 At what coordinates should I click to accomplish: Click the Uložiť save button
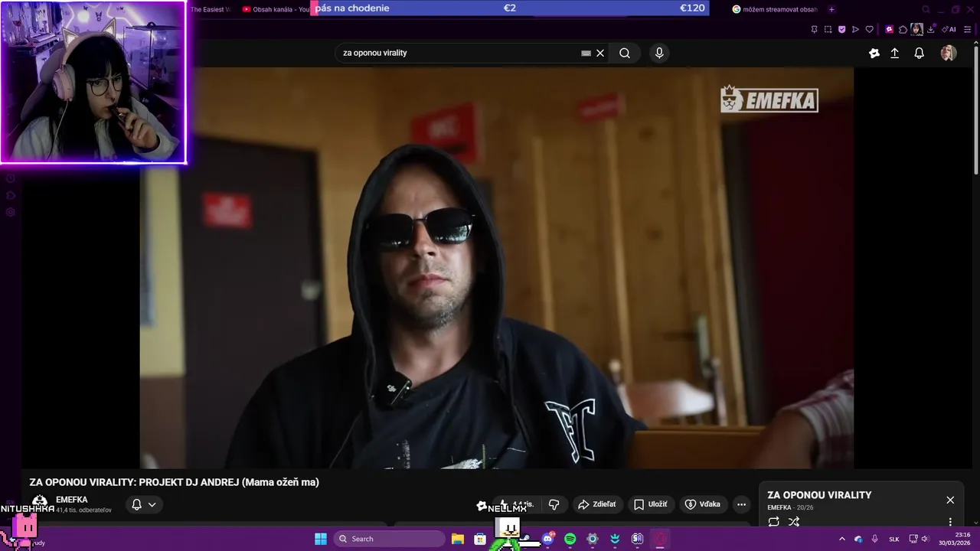[x=651, y=504]
